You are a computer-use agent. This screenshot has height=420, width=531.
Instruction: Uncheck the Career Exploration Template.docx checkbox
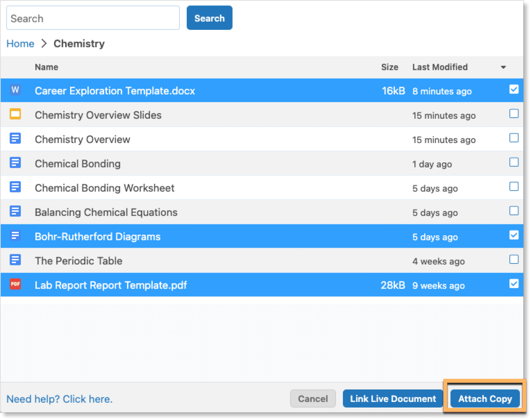pyautogui.click(x=514, y=90)
